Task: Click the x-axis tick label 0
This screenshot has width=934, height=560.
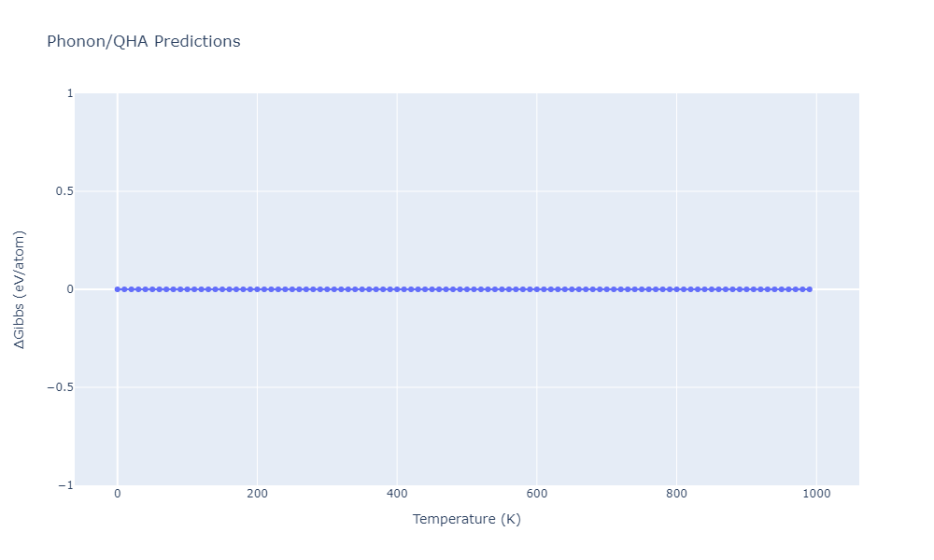Action: (117, 494)
